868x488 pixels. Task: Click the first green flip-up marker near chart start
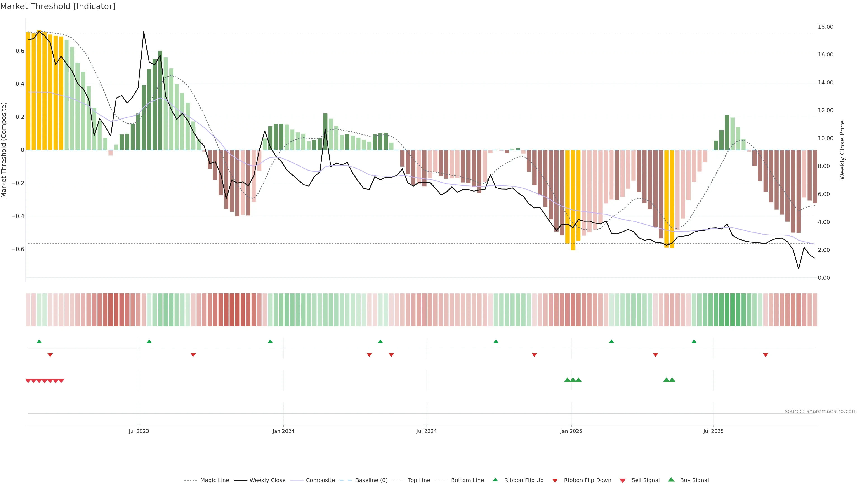(39, 342)
